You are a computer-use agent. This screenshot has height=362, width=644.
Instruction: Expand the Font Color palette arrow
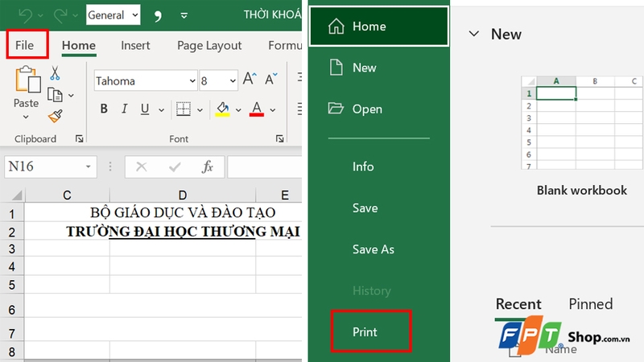pyautogui.click(x=273, y=110)
